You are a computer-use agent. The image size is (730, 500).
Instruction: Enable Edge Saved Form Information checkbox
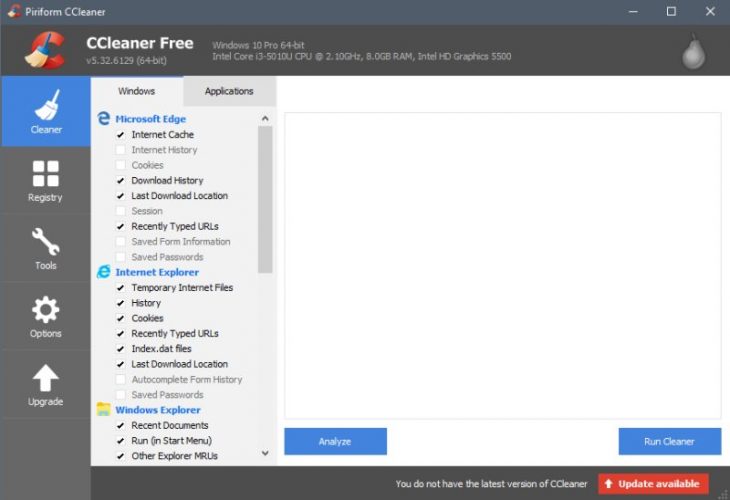tap(121, 242)
